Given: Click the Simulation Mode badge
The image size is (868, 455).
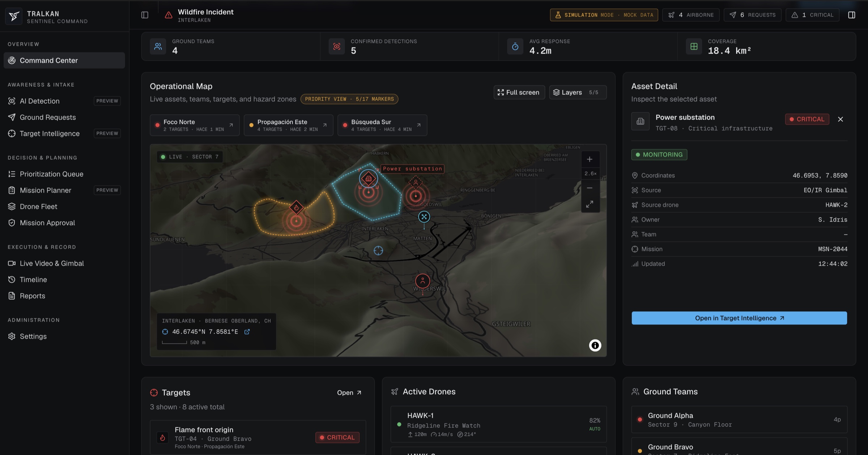Looking at the screenshot, I should pyautogui.click(x=604, y=15).
